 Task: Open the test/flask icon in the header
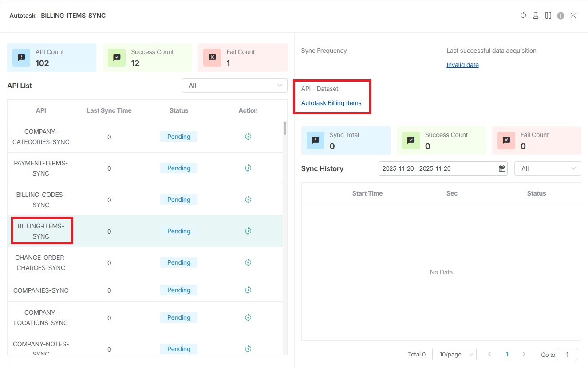point(536,15)
